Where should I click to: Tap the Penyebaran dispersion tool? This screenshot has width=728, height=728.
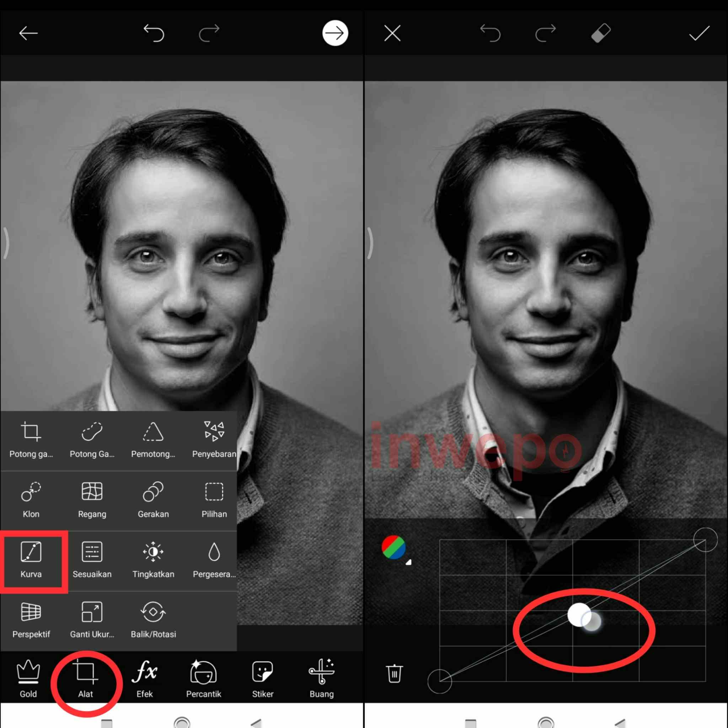[x=214, y=439]
